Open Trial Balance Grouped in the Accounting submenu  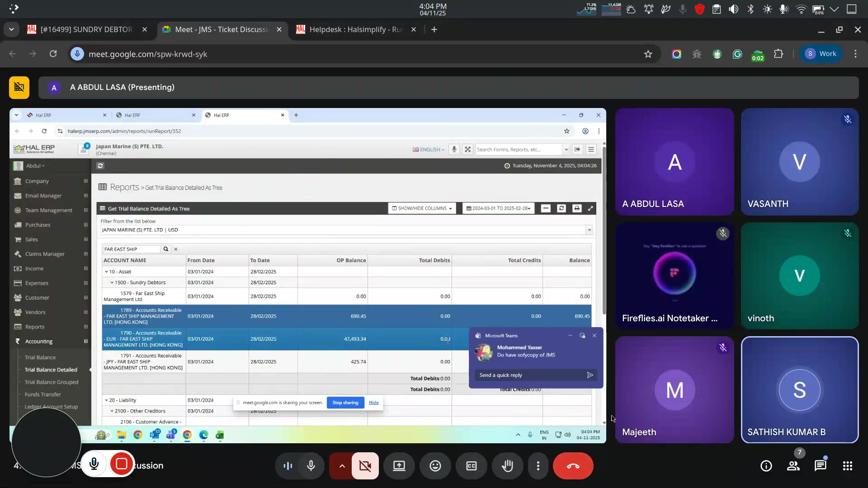pyautogui.click(x=52, y=382)
